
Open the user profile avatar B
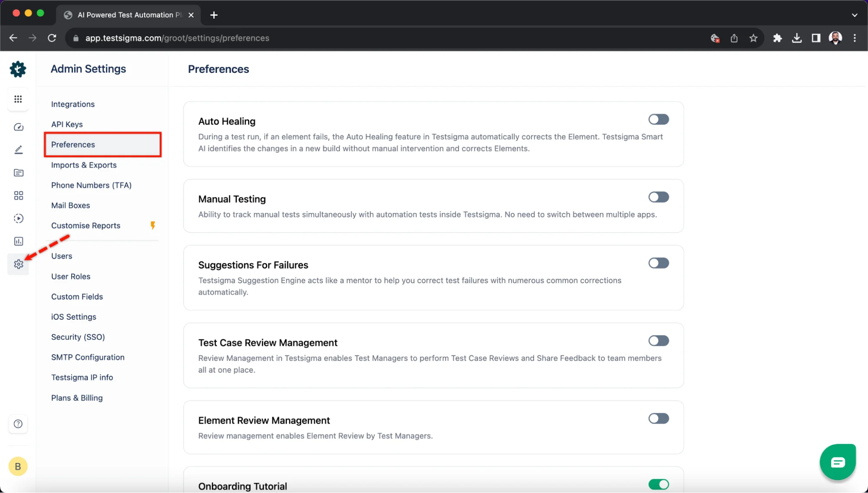click(x=18, y=467)
